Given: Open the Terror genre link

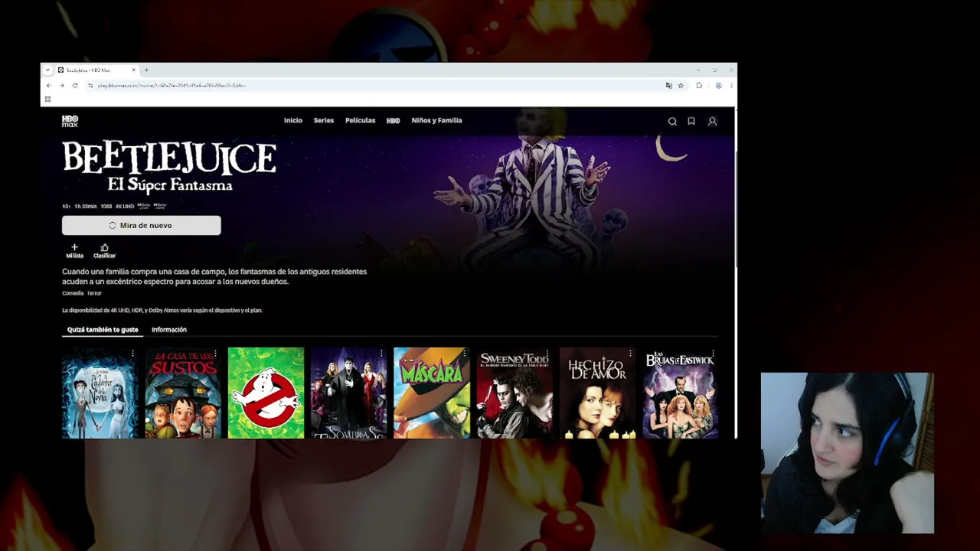Looking at the screenshot, I should coord(94,293).
